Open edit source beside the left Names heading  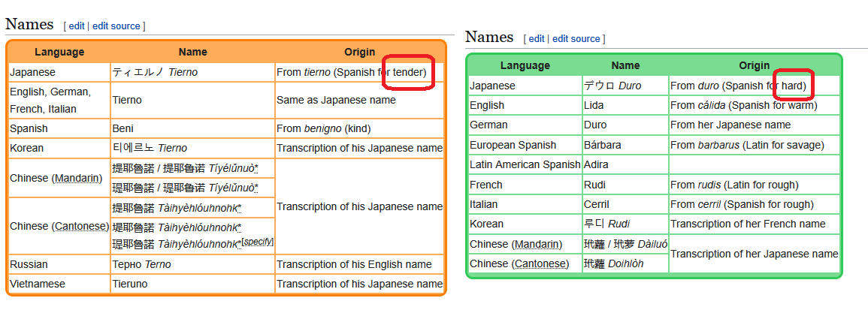point(116,26)
